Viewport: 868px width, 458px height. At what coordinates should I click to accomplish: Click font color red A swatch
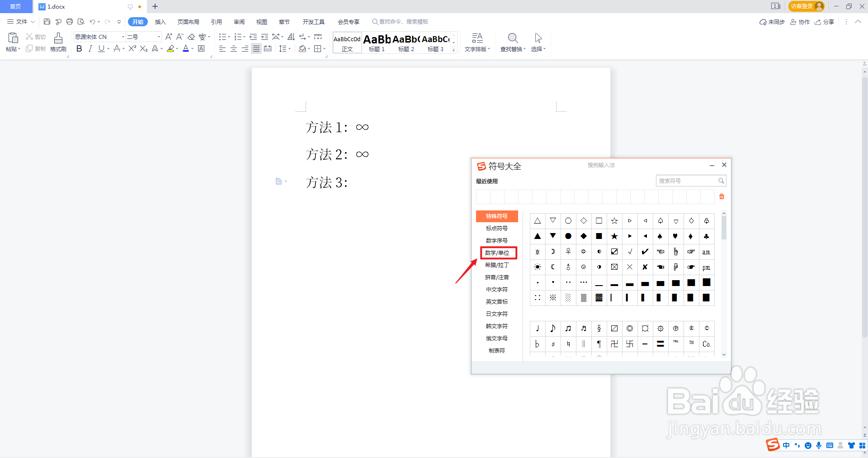tap(186, 48)
